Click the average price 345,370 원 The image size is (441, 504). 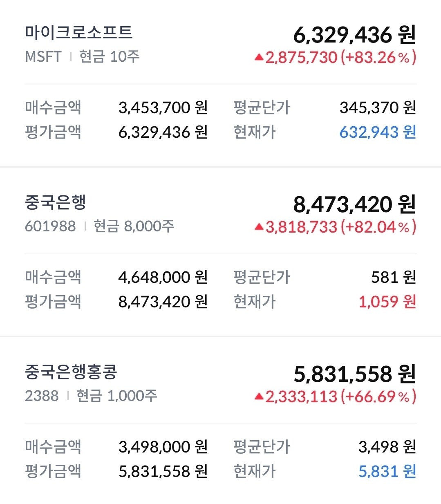(377, 108)
